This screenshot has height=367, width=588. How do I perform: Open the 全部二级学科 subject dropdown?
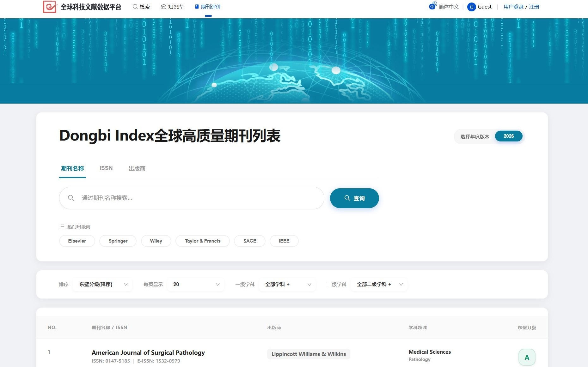(378, 284)
